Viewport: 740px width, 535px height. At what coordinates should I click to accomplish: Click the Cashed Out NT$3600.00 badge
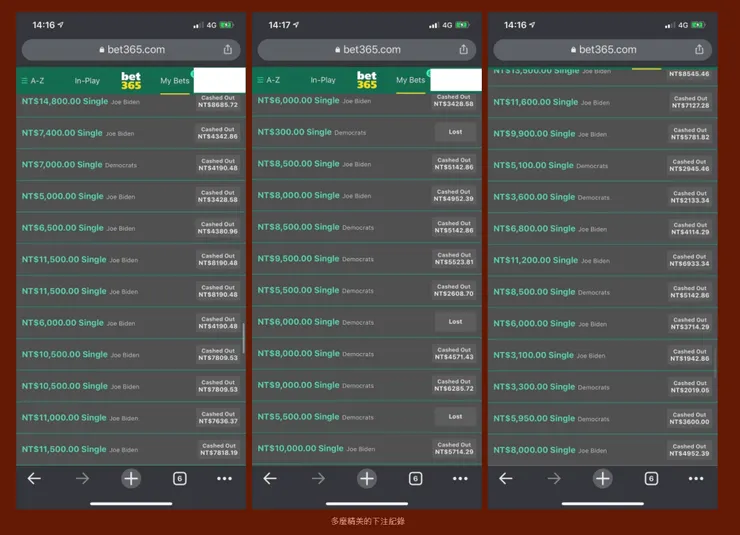tap(690, 418)
